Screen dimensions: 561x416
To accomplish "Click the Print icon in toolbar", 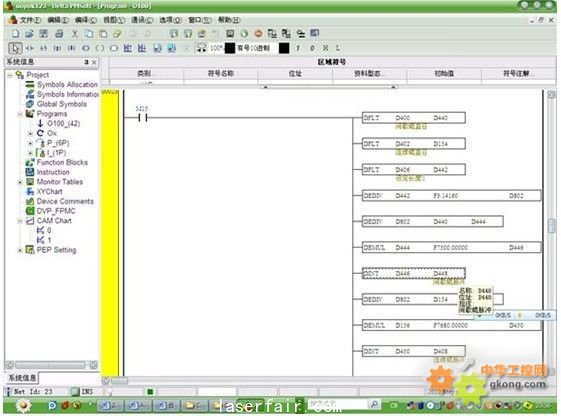I will (x=59, y=34).
